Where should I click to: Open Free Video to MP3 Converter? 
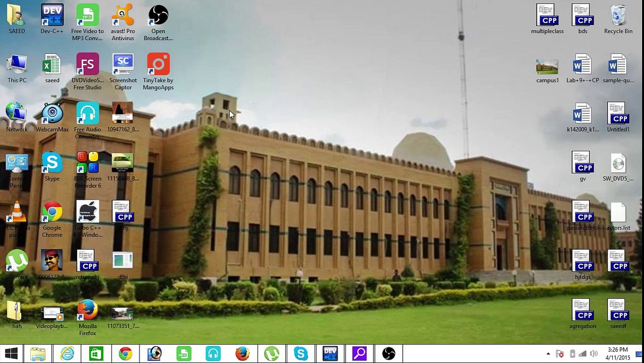click(x=87, y=23)
